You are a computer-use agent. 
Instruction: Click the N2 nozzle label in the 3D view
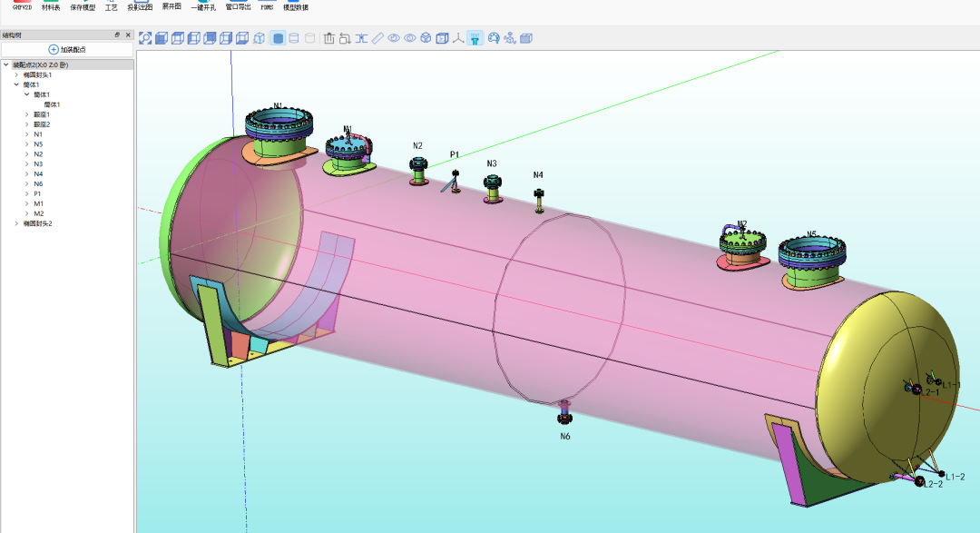pos(417,146)
